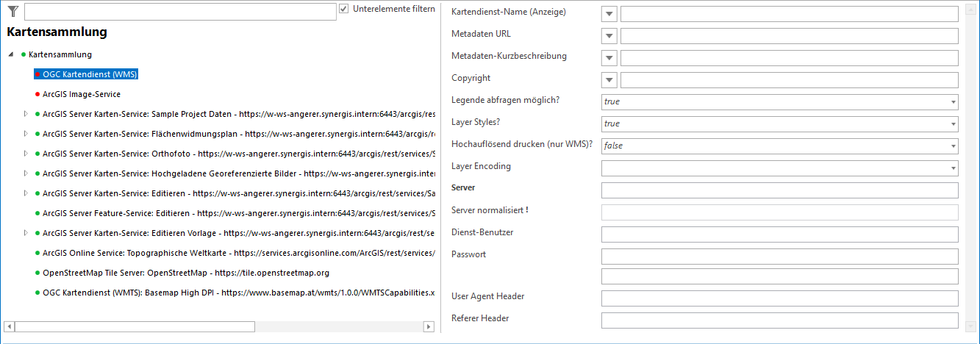Click the filter funnel icon

click(x=12, y=11)
